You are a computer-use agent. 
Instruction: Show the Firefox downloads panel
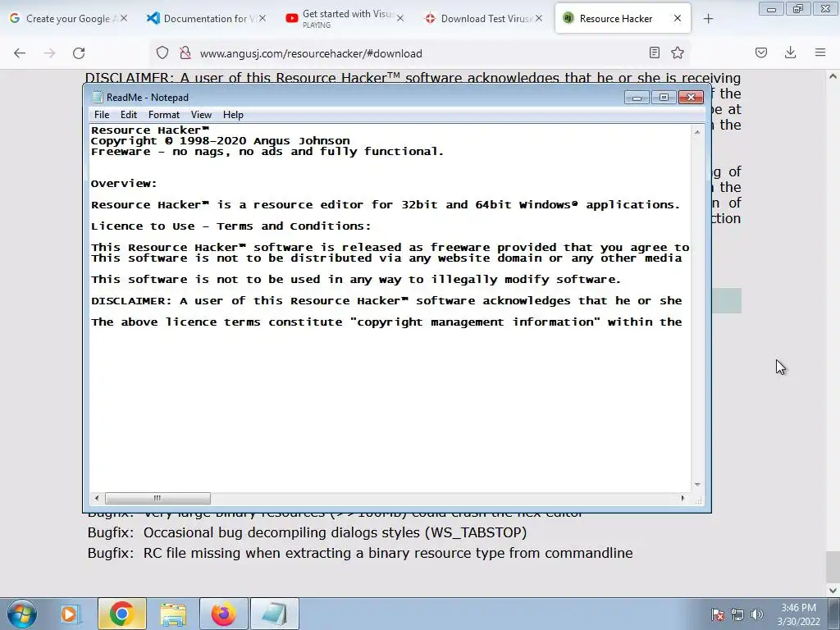[790, 52]
